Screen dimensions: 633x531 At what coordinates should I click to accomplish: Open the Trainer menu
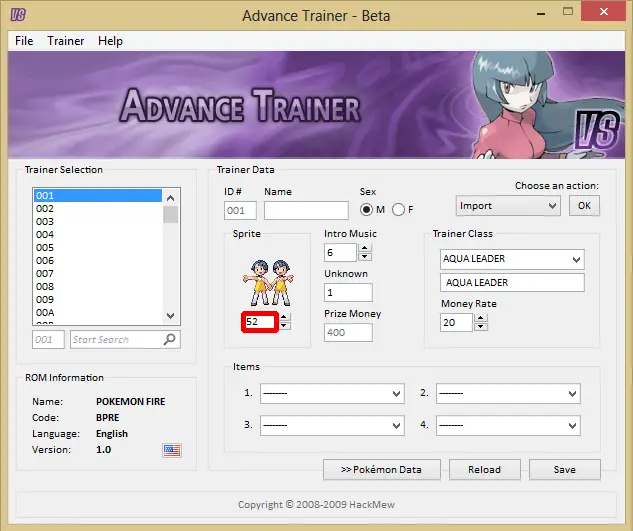point(65,41)
